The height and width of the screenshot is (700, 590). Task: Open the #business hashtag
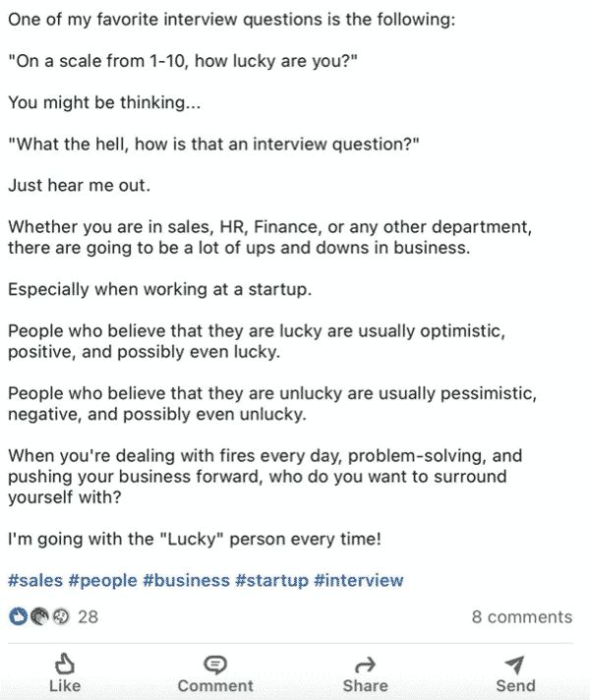[x=186, y=580]
